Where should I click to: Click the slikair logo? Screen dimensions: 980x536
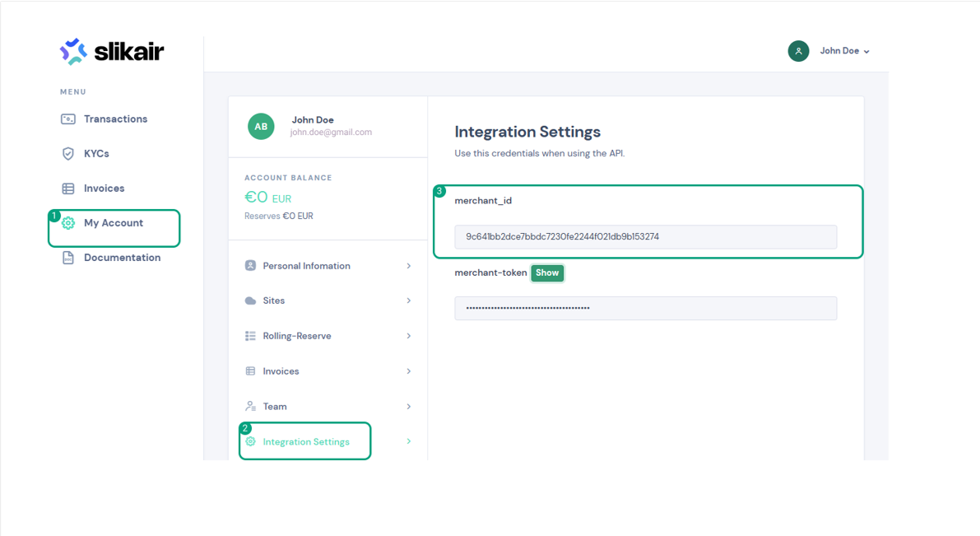(x=110, y=50)
